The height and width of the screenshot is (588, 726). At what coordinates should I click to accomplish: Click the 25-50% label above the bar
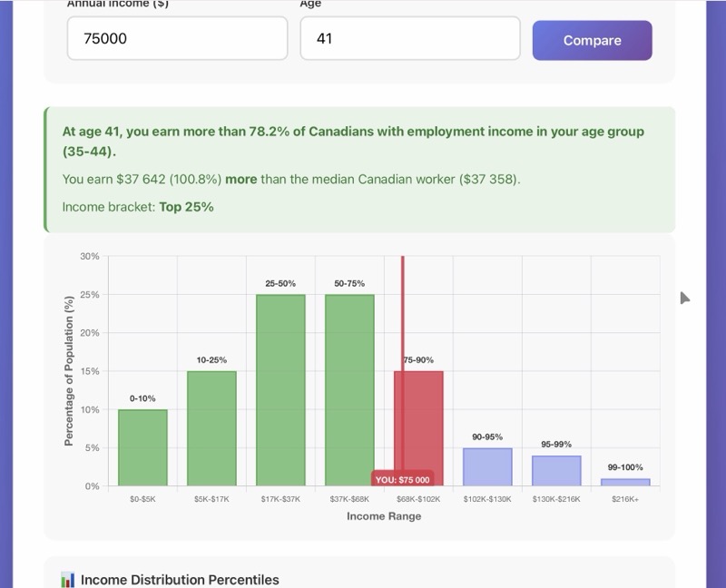point(280,283)
